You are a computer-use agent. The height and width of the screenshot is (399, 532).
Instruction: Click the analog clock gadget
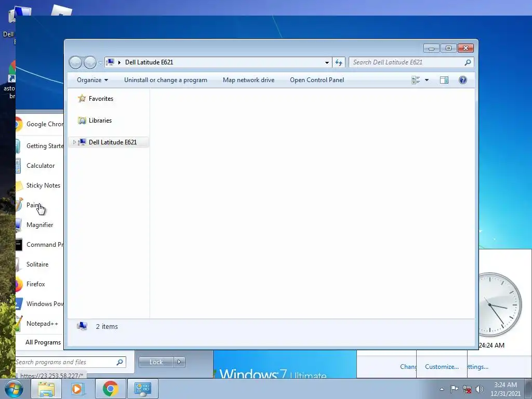click(x=500, y=304)
